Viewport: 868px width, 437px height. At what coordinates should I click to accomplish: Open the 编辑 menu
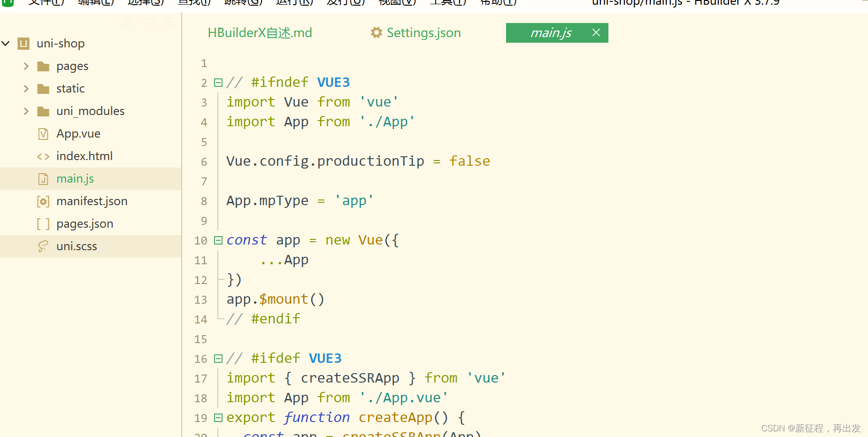pos(96,2)
